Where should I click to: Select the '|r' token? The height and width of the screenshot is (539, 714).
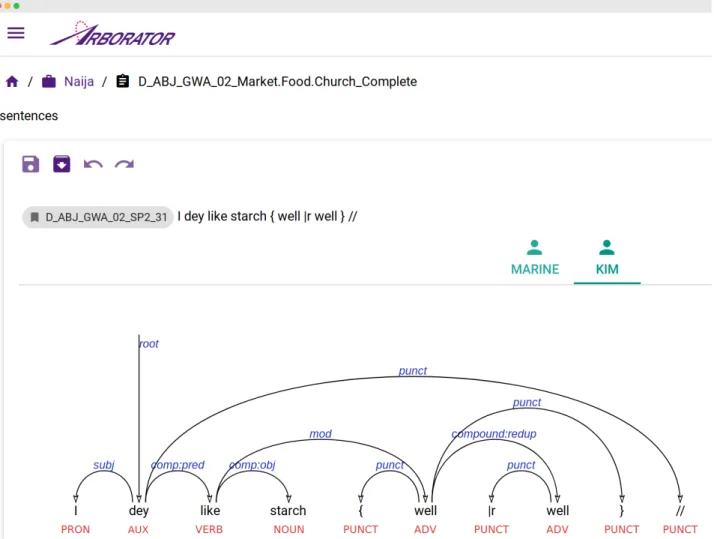pos(491,511)
